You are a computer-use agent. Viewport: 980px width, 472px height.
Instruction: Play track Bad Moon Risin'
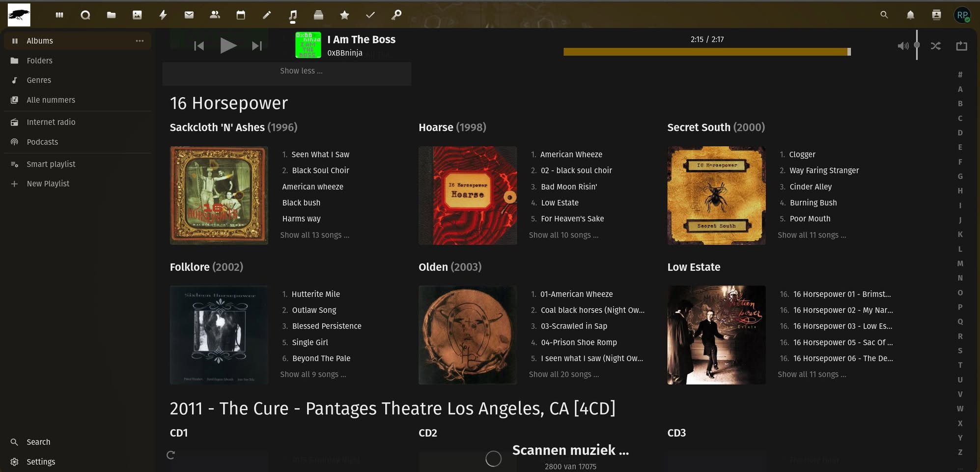point(569,187)
